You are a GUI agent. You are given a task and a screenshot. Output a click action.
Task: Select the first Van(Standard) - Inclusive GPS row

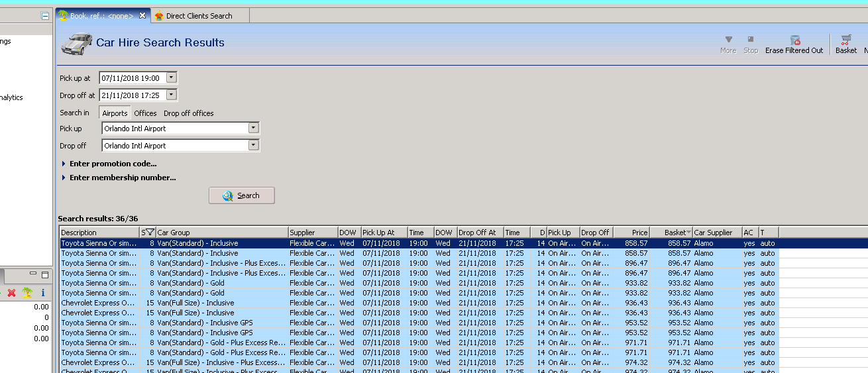[419, 323]
